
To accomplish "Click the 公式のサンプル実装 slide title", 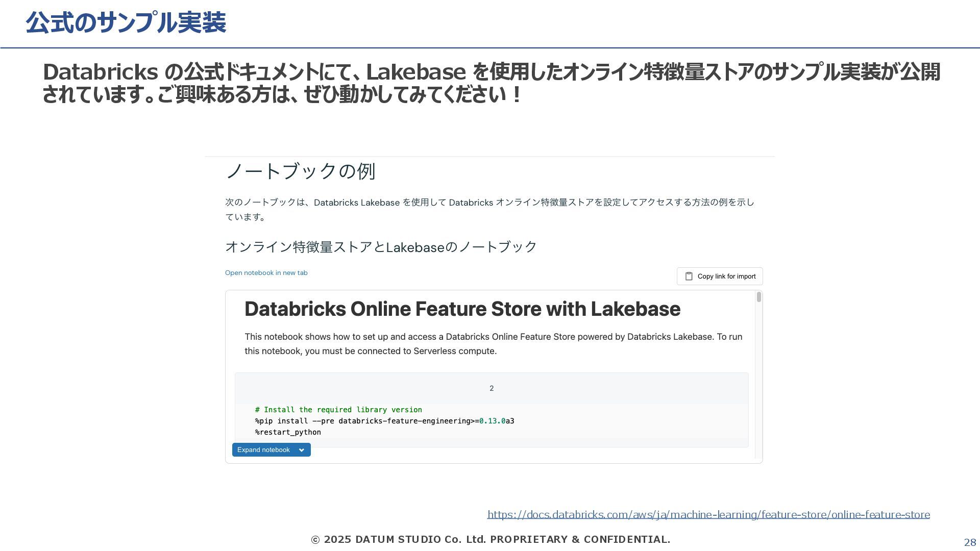I will click(x=126, y=23).
